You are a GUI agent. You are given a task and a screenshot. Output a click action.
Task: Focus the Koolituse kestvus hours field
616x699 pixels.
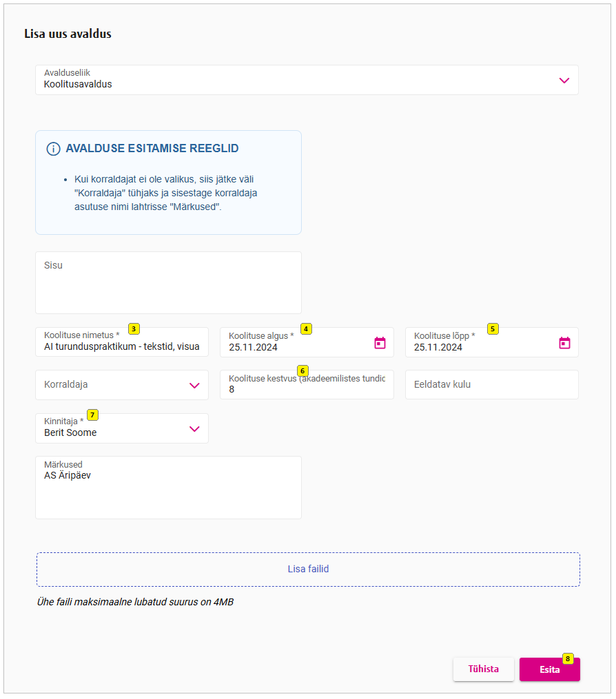[307, 389]
